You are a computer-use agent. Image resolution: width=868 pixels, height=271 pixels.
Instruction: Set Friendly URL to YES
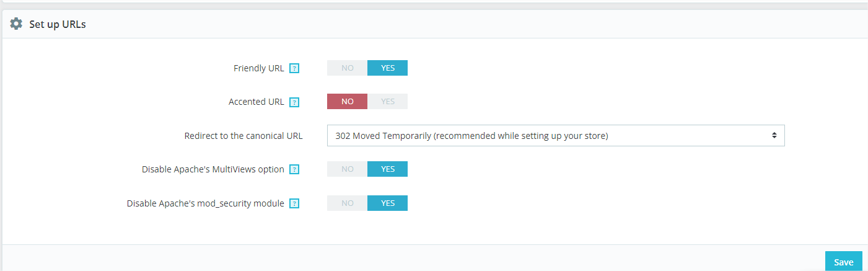coord(387,68)
